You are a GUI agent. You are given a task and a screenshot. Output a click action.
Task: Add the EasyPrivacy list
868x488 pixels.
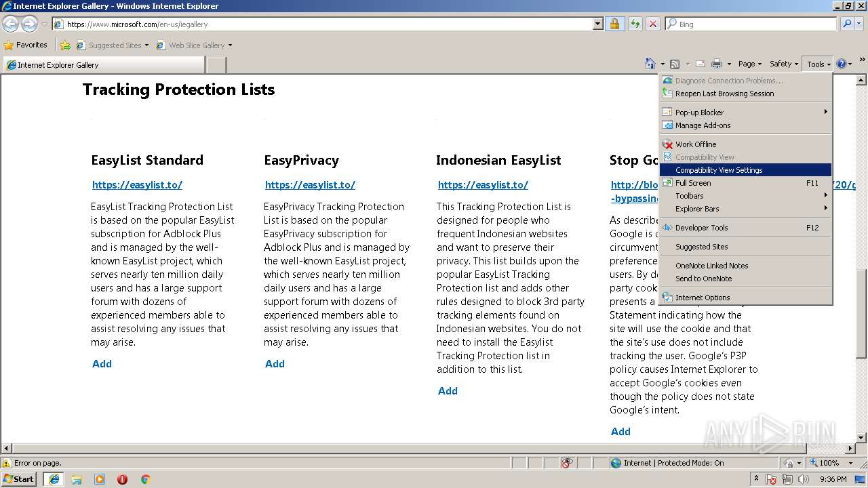tap(275, 364)
